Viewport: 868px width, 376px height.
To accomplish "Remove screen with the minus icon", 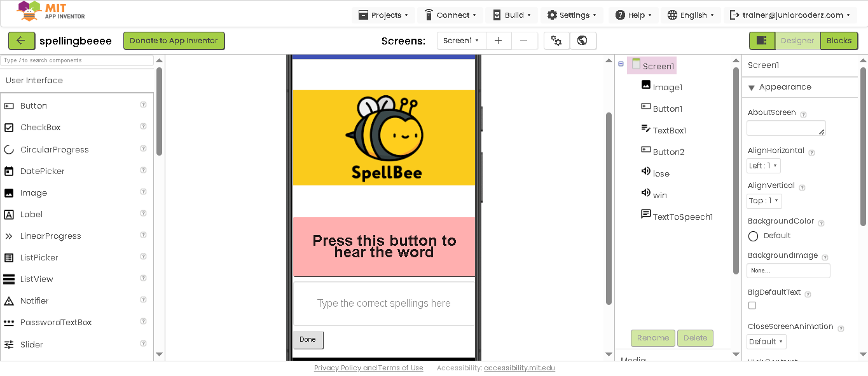I will [x=524, y=41].
